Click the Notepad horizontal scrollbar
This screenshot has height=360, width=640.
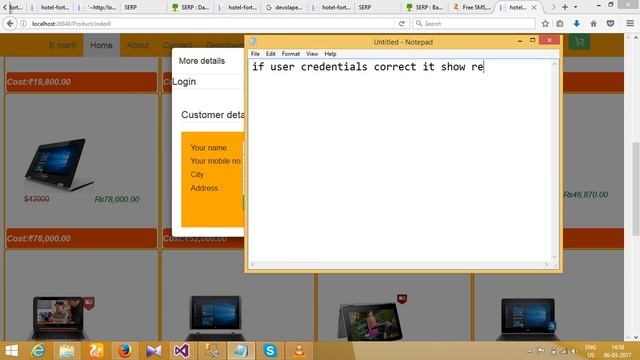pos(400,265)
